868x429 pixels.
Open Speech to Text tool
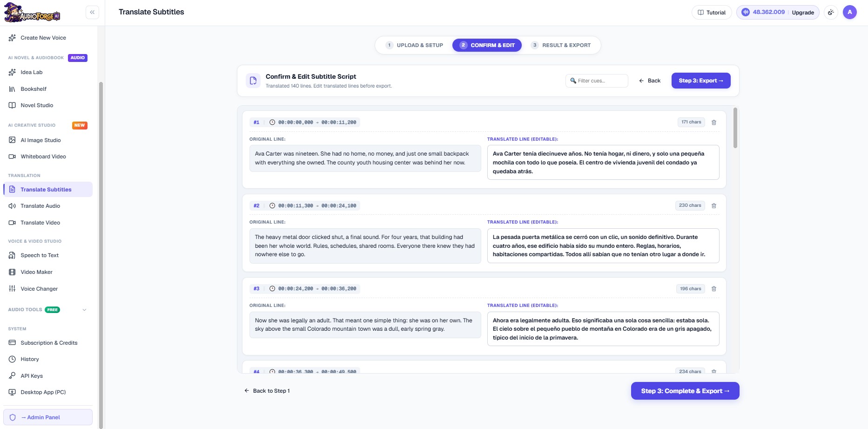[48, 255]
